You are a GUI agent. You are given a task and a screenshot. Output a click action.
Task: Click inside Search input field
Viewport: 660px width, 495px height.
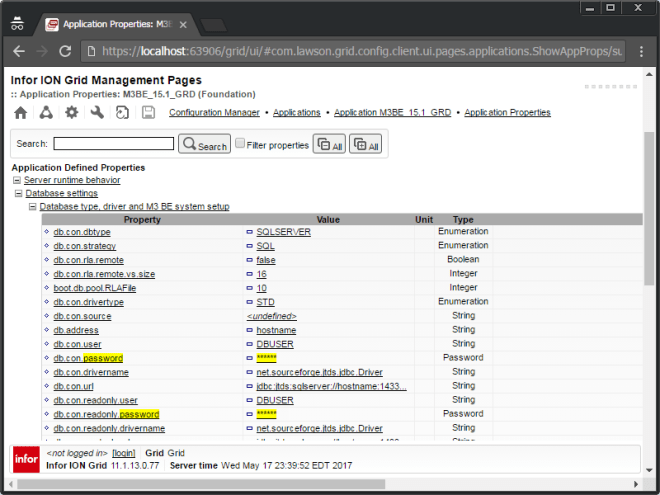coord(113,144)
